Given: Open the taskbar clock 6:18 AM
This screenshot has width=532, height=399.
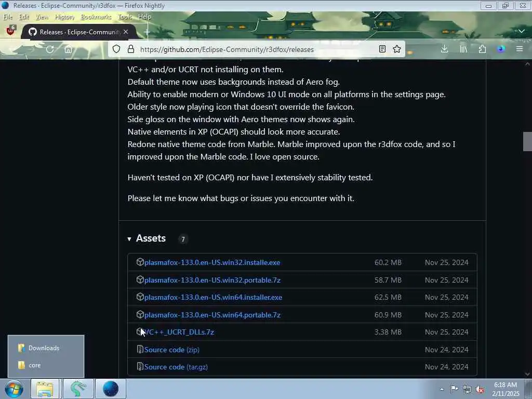Looking at the screenshot, I should pyautogui.click(x=506, y=389).
